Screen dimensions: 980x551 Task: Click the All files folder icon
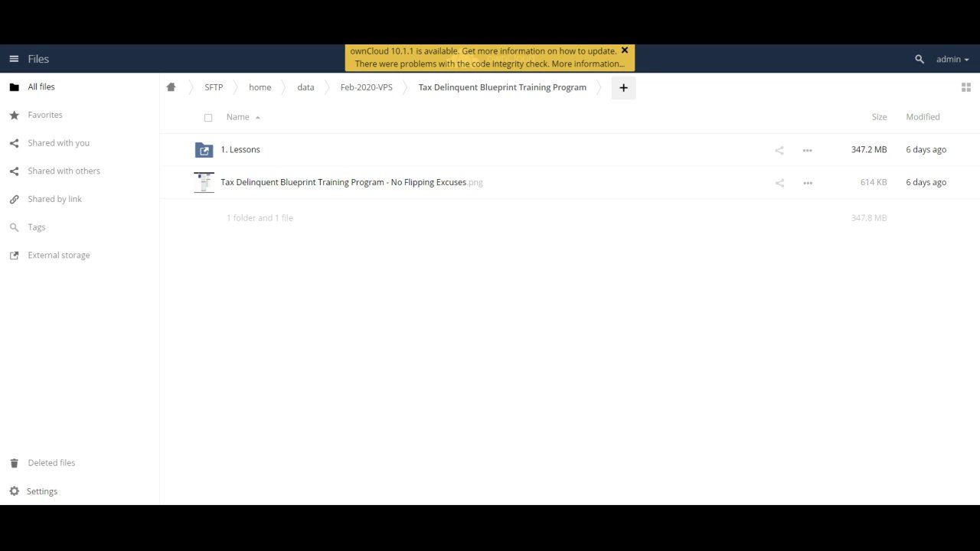point(14,87)
